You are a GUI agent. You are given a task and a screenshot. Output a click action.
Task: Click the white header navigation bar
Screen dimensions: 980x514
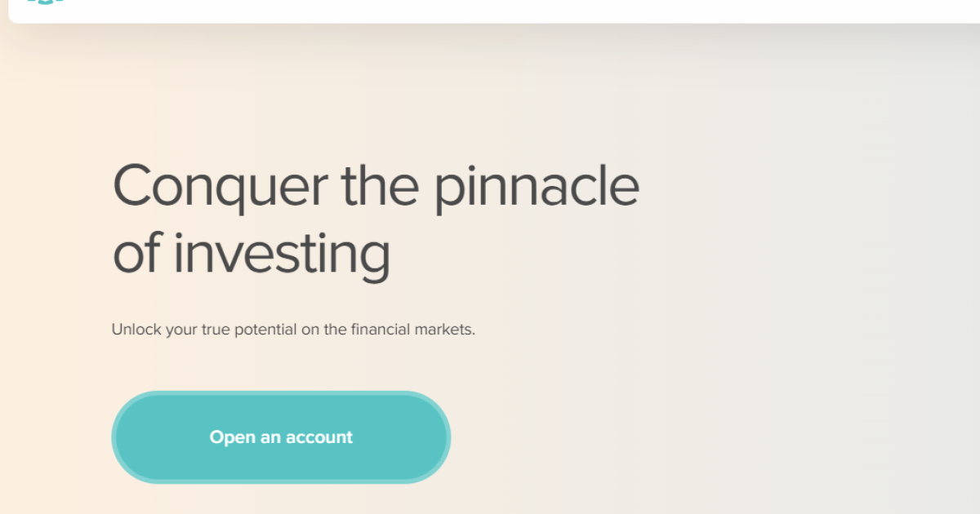point(494,11)
